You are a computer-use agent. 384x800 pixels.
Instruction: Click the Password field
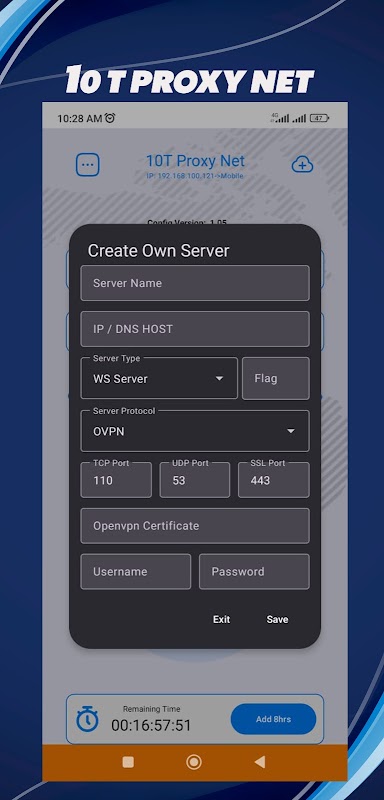click(254, 571)
